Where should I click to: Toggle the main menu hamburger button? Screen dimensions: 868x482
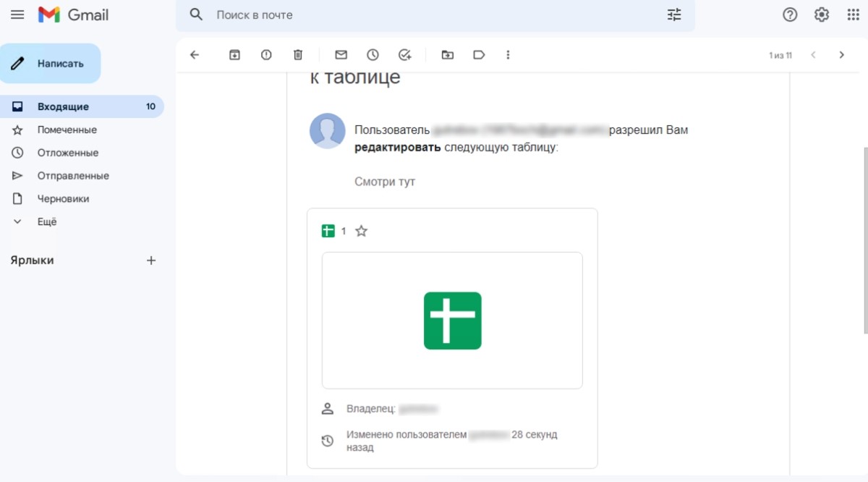pyautogui.click(x=17, y=14)
